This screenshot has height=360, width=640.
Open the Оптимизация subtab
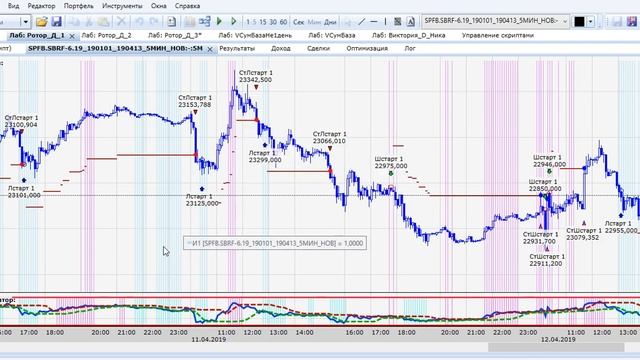pos(367,48)
